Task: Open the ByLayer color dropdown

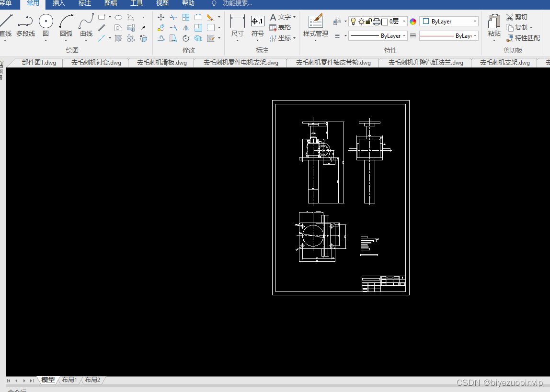Action: tap(449, 22)
